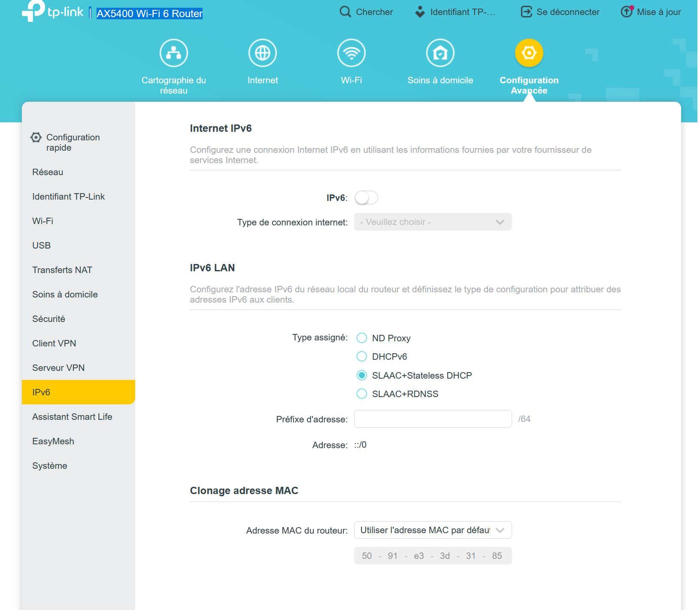
Task: Open Type de connexion internet dropdown
Action: [433, 222]
